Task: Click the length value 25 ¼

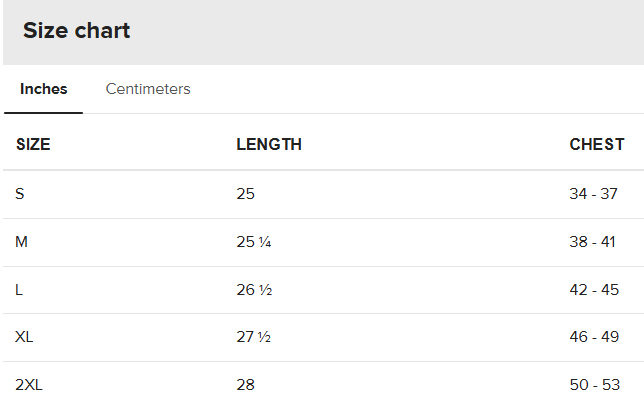Action: click(x=254, y=242)
